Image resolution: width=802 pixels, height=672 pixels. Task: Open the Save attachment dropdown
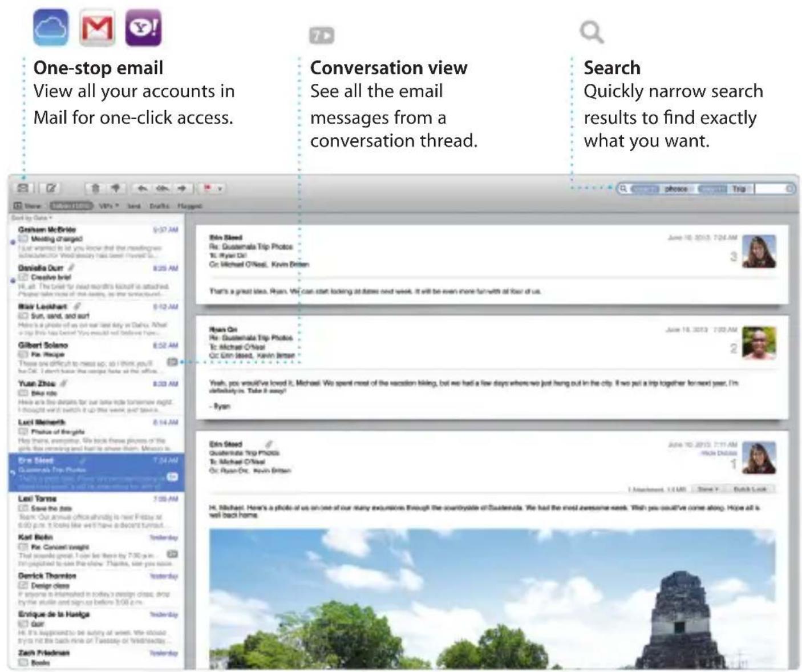[708, 489]
